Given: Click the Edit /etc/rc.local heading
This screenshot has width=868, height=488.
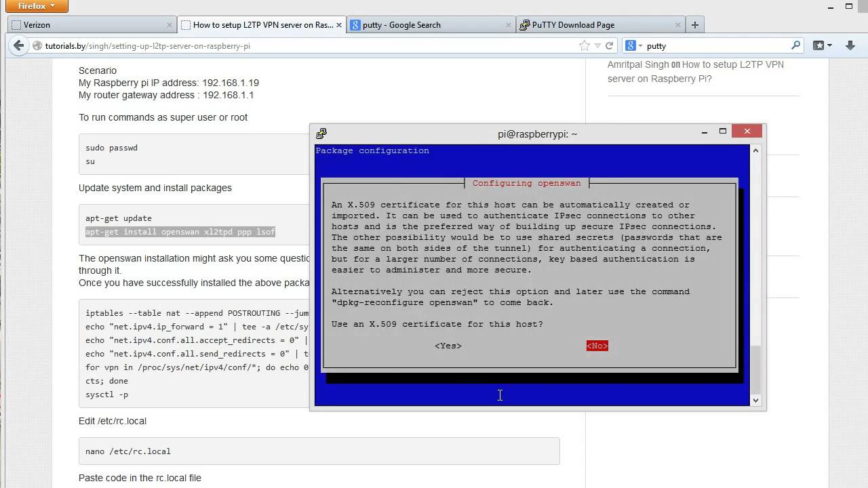Looking at the screenshot, I should tap(113, 421).
